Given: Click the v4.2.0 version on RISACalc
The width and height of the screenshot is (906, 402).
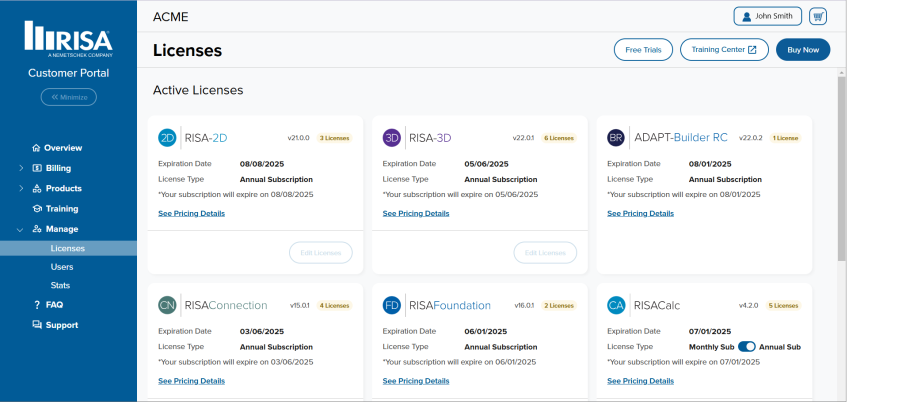Looking at the screenshot, I should [748, 306].
